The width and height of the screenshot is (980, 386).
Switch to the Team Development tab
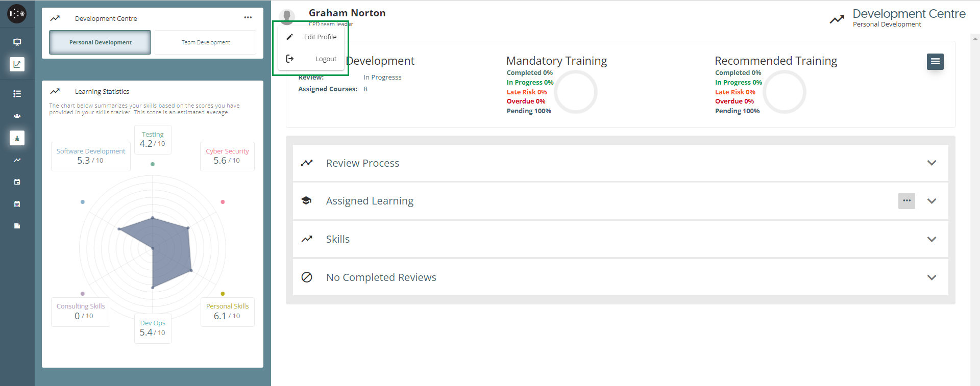205,42
